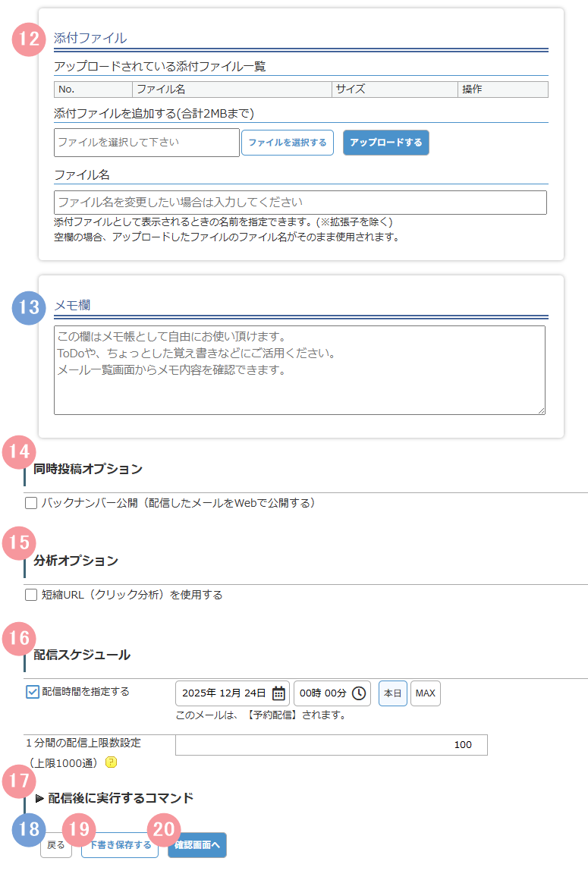
Task: Click the MAX button
Action: pyautogui.click(x=425, y=693)
